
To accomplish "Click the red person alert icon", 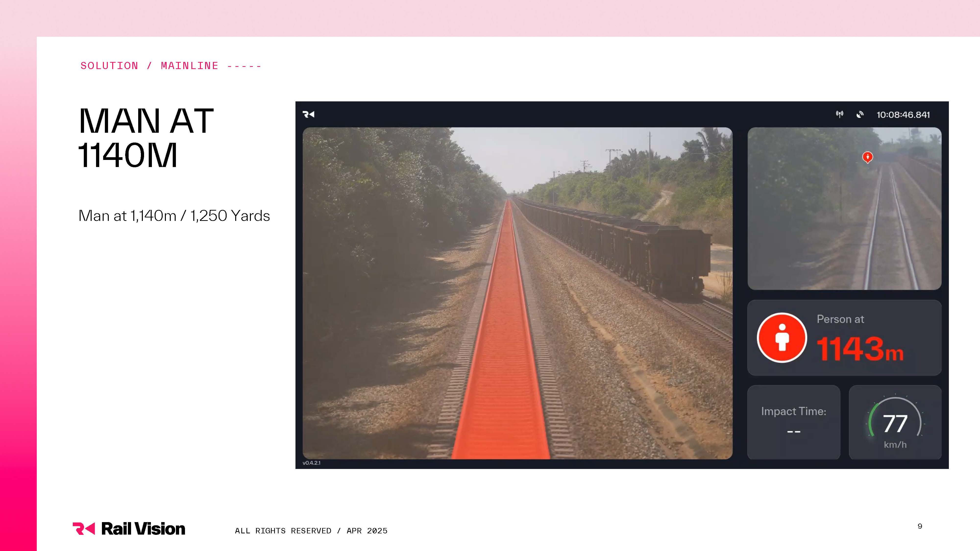I will click(782, 338).
